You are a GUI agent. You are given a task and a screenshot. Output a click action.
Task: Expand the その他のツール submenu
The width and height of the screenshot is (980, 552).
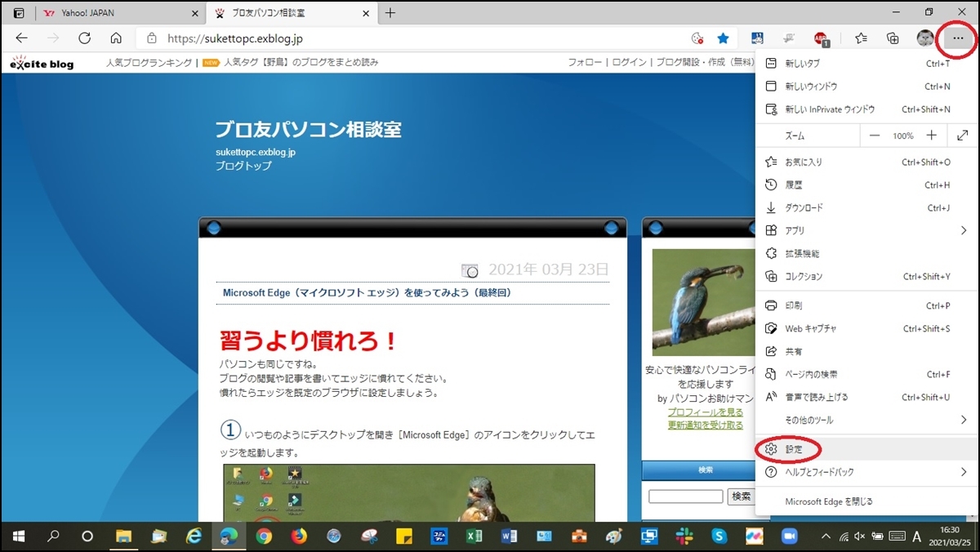tap(866, 421)
